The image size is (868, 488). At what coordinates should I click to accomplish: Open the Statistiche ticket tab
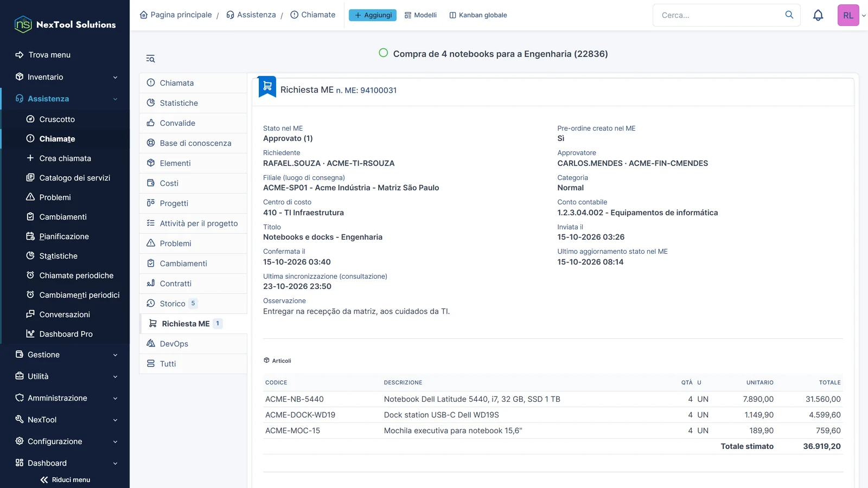coord(193,103)
